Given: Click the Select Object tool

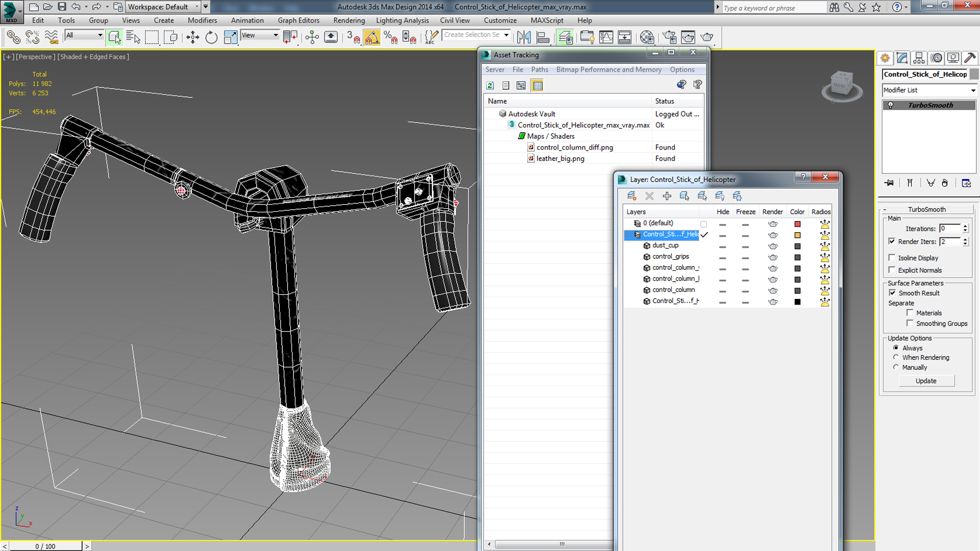Looking at the screenshot, I should (114, 37).
